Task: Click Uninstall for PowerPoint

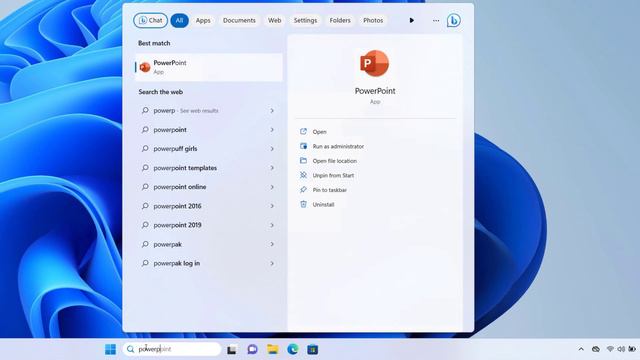Action: click(323, 204)
